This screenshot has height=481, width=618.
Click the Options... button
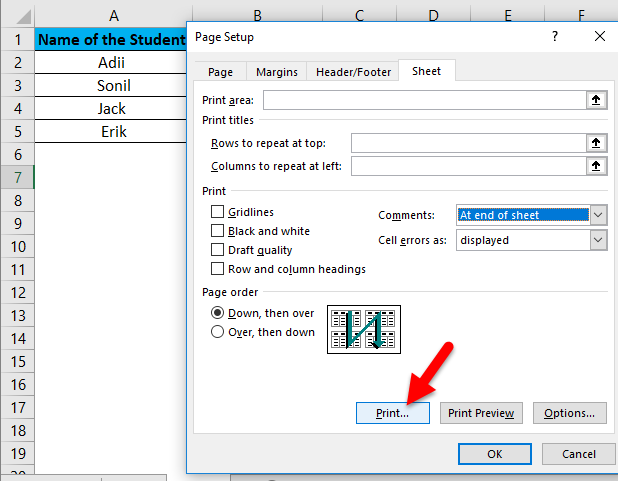[x=570, y=413]
